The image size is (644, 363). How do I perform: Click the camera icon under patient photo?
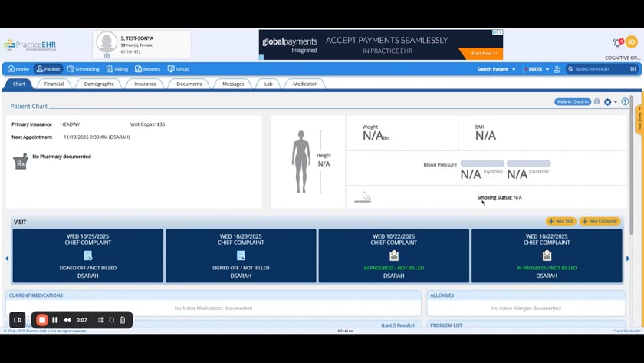coord(107,56)
